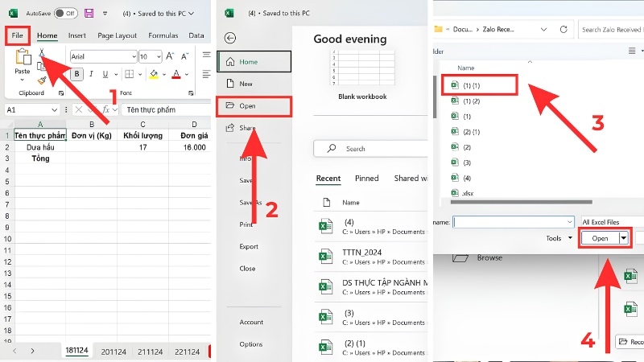Open Font group dialog launcher

click(191, 93)
